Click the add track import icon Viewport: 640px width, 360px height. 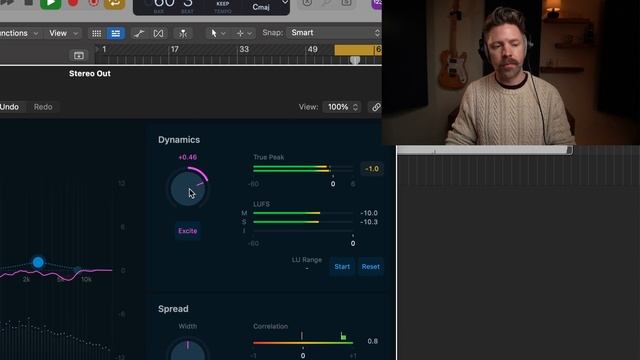pos(79,55)
